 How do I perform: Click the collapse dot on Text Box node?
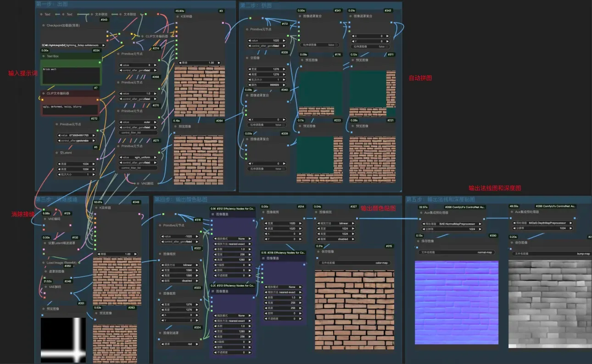pyautogui.click(x=43, y=56)
